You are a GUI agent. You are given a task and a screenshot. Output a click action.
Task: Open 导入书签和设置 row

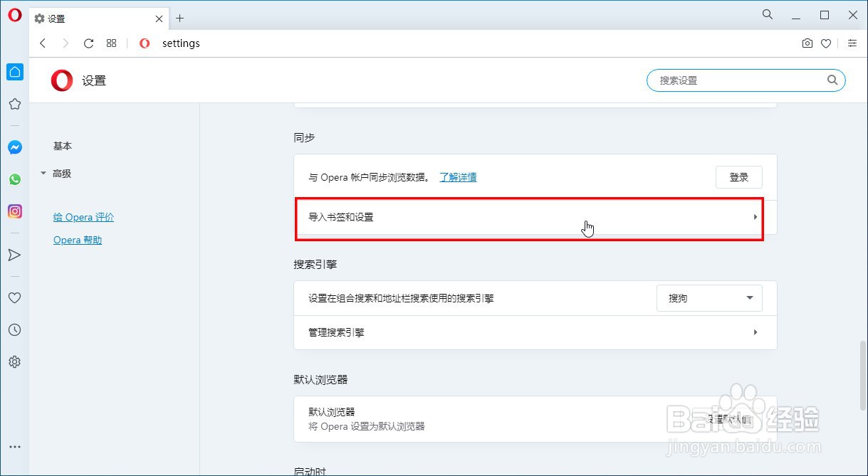[535, 217]
